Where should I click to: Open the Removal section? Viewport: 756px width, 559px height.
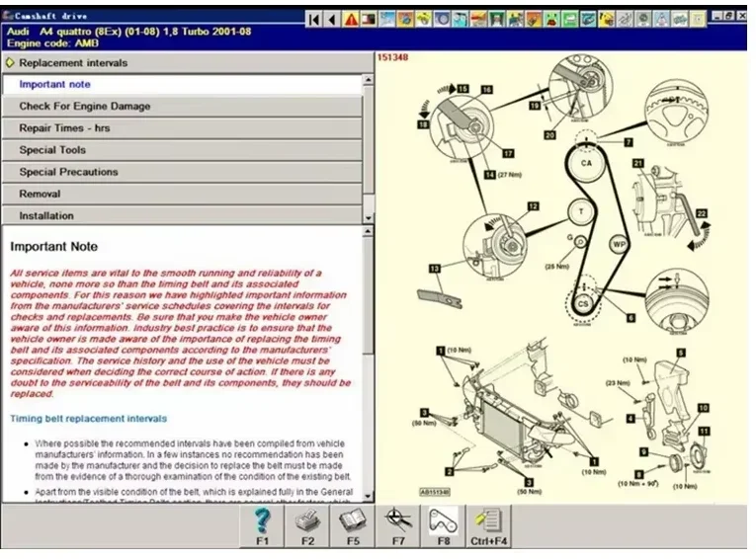182,194
